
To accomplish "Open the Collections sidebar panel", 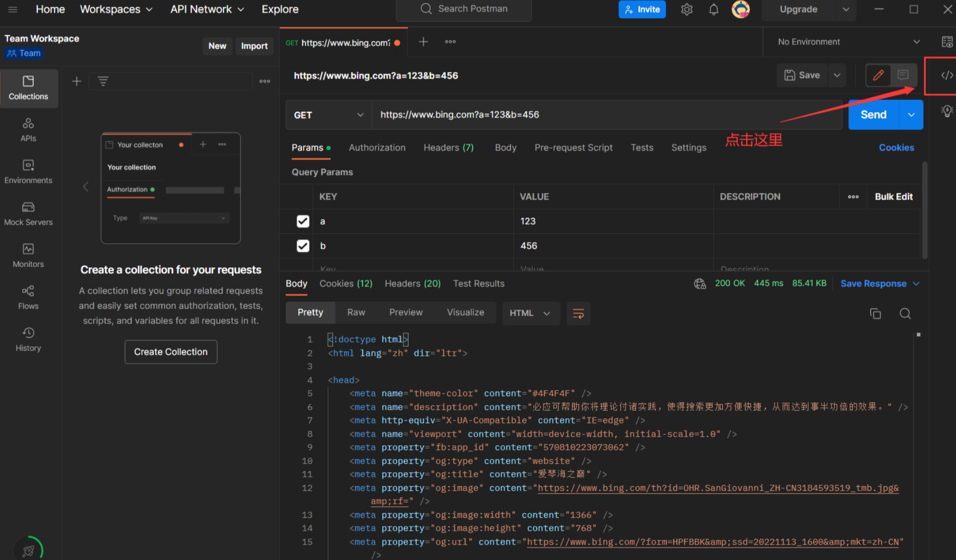I will point(28,88).
